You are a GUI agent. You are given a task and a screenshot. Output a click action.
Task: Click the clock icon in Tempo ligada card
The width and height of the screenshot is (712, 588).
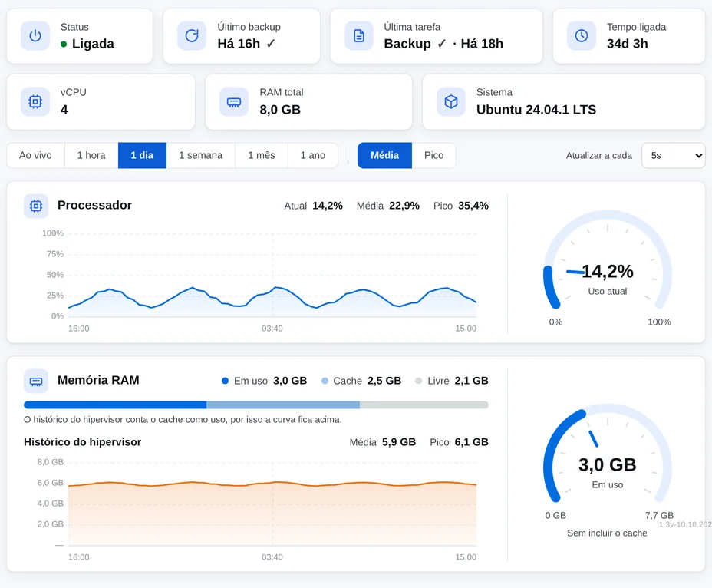click(582, 35)
